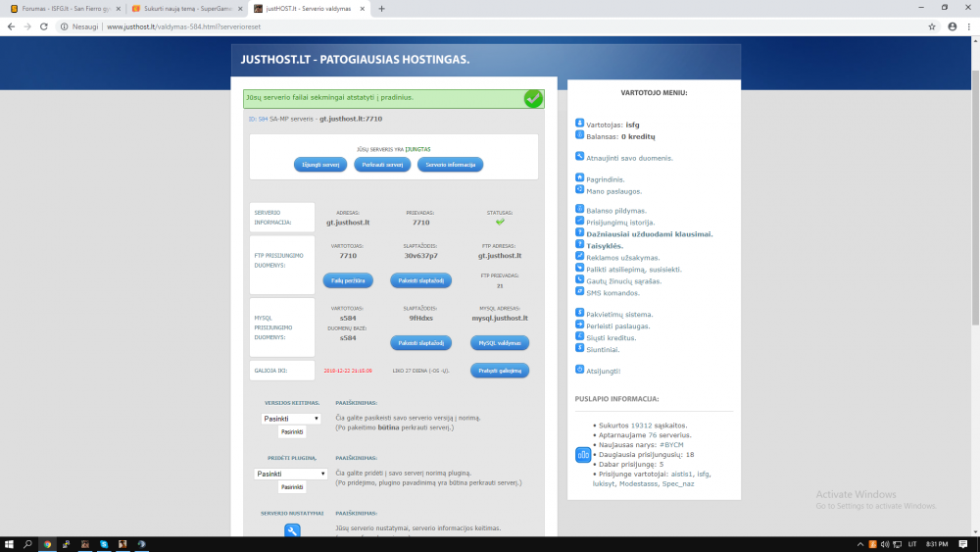Screen dimensions: 980x552
Task: Click the Failų peržiūra button
Action: click(x=348, y=280)
